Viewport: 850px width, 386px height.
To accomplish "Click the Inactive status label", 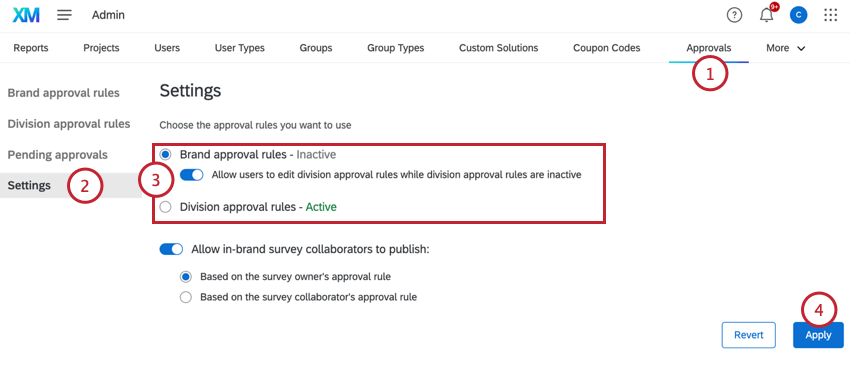I will (317, 155).
